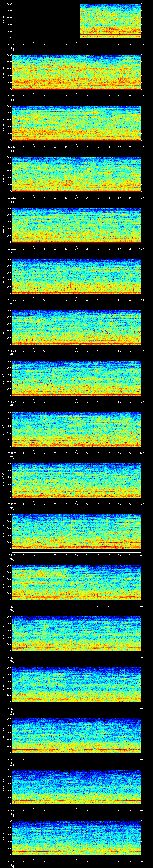Click the spectrogram panel starting at 22:05:00

pyautogui.click(x=77, y=72)
